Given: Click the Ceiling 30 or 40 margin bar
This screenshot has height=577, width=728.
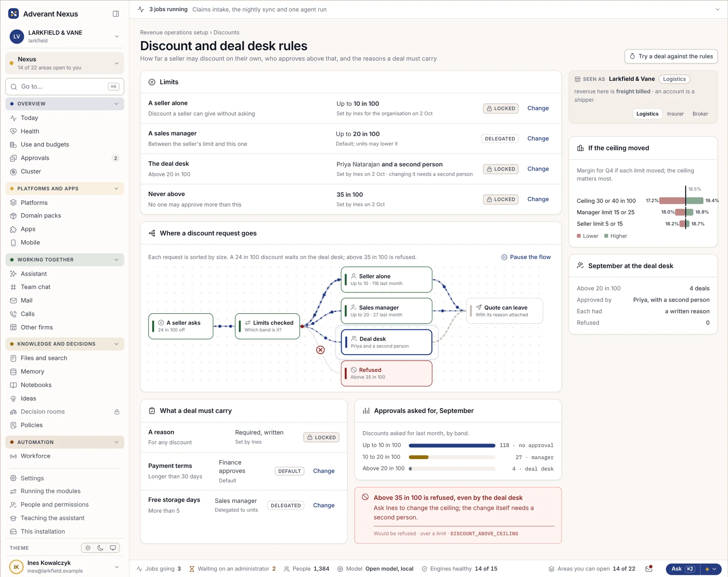Looking at the screenshot, I should pos(681,201).
